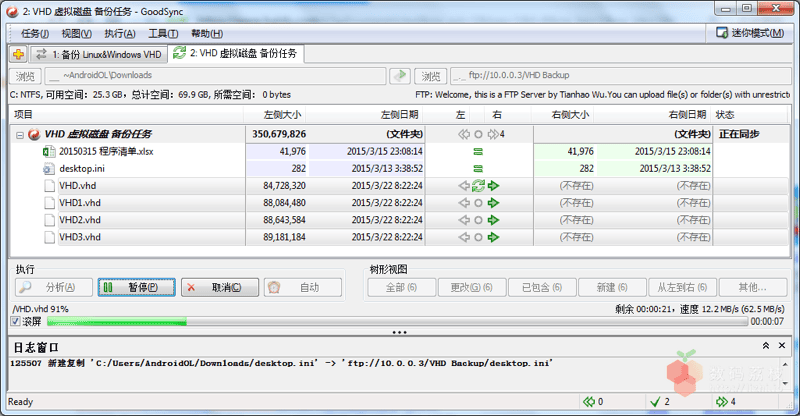Switch to 迷你模式(M) mini mode
The image size is (800, 416).
pos(750,33)
